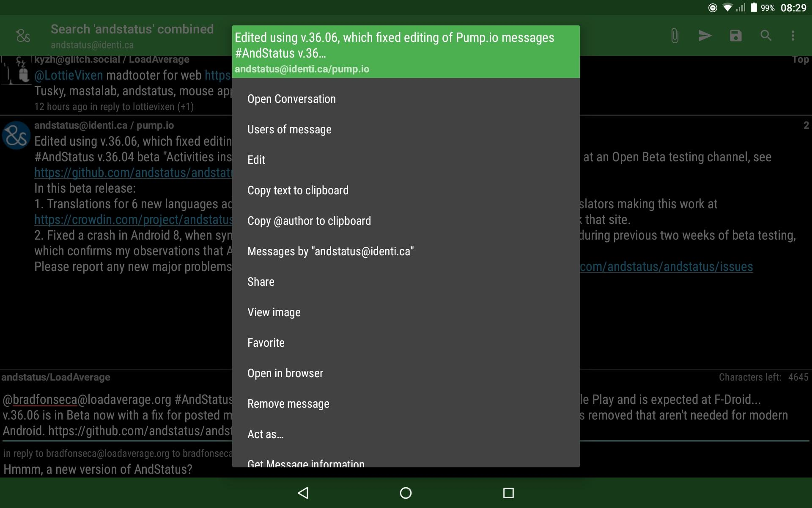Tap the send message arrow icon
Screen dimensions: 812x508
coord(705,36)
